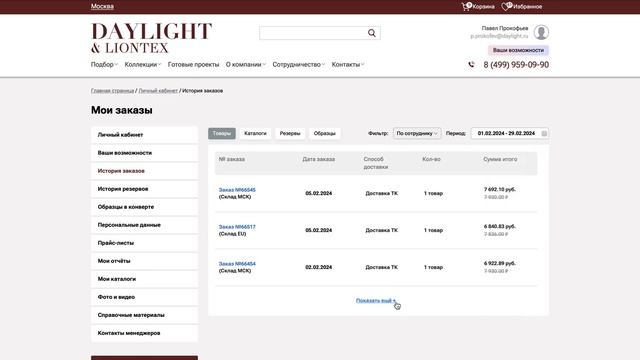Click total 6 922.89 руб.
640x360 pixels.
[500, 263]
